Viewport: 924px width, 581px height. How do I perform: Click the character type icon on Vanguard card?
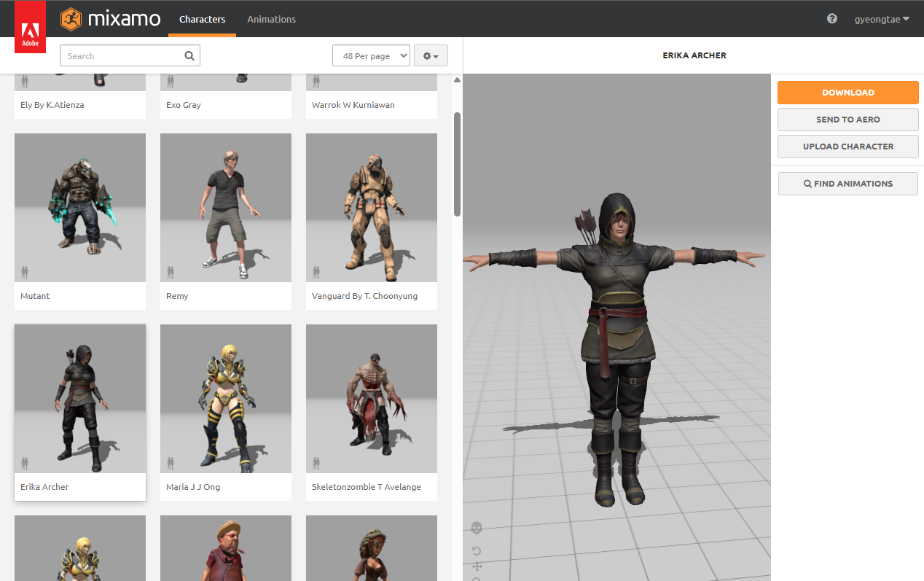point(316,272)
